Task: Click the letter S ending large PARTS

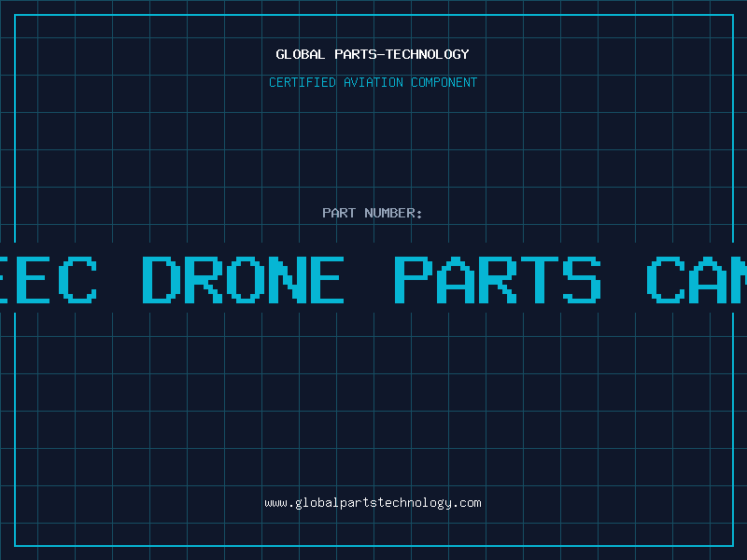Action: (x=582, y=279)
